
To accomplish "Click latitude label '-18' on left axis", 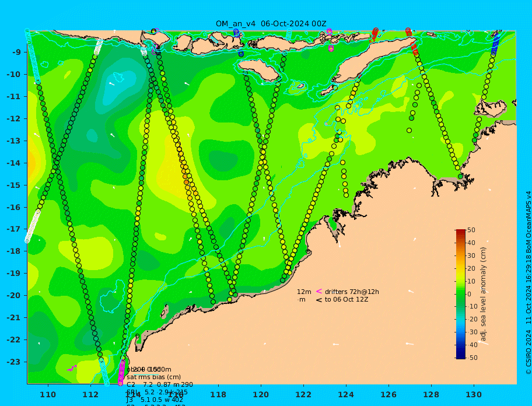I will pyautogui.click(x=14, y=251).
